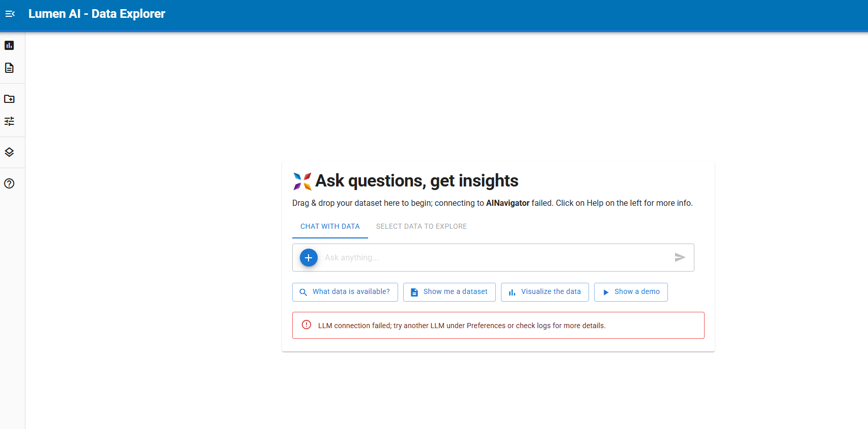868x429 pixels.
Task: Click the red error alert icon
Action: [x=306, y=325]
